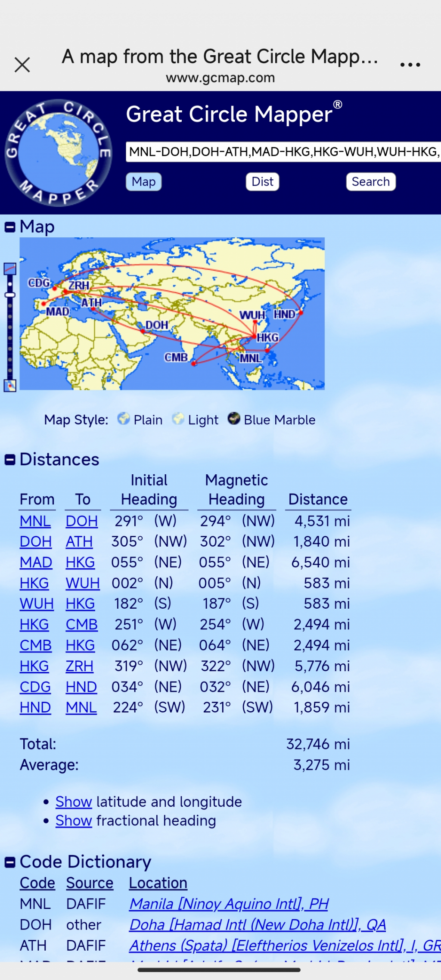
Task: Focus the route input field MNL-DOH,DOH-ATH
Action: coord(283,152)
